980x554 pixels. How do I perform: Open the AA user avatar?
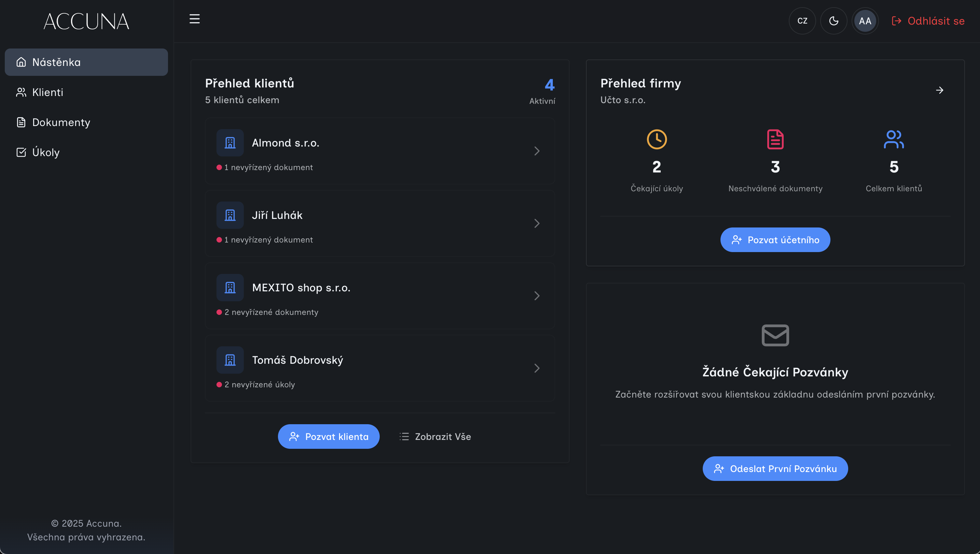865,21
